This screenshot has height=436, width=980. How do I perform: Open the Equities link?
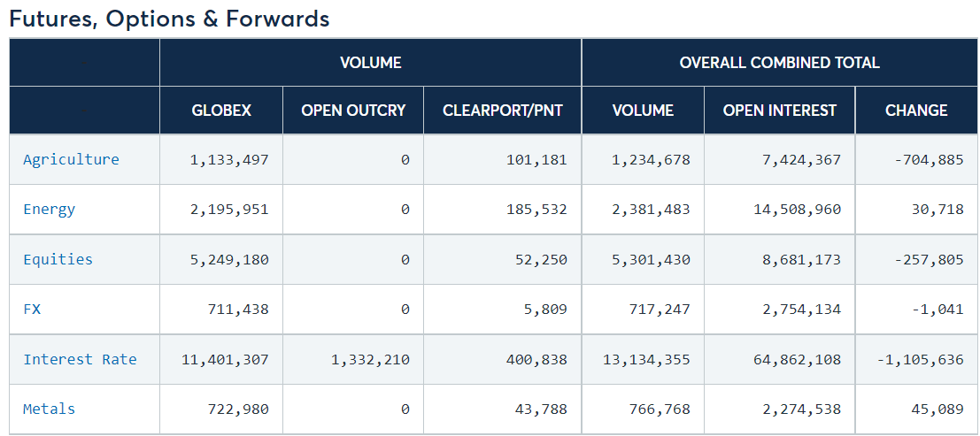click(x=58, y=259)
